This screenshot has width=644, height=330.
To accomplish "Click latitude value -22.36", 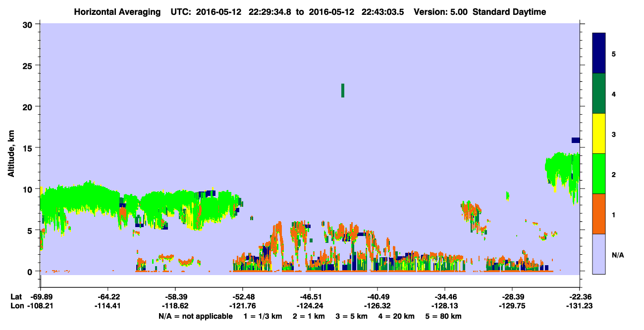I will (x=579, y=297).
